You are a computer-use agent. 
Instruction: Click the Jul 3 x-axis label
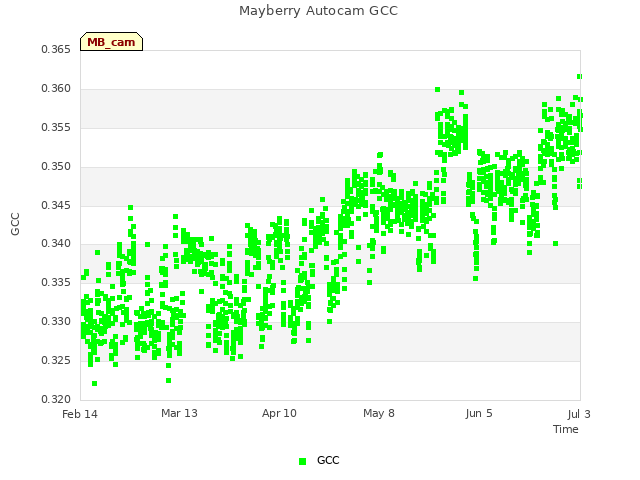[579, 414]
